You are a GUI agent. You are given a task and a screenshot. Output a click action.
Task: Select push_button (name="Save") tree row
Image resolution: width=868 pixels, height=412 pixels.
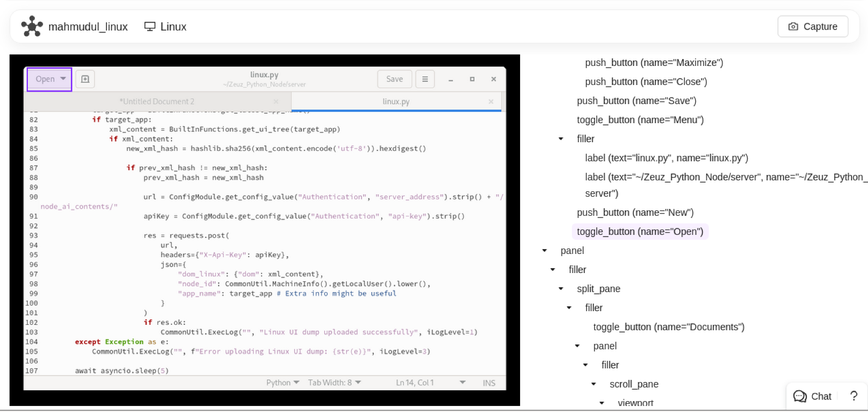pyautogui.click(x=637, y=101)
